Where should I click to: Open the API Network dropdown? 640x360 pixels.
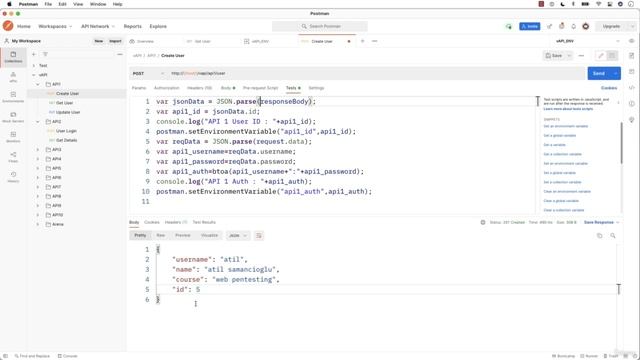click(98, 27)
